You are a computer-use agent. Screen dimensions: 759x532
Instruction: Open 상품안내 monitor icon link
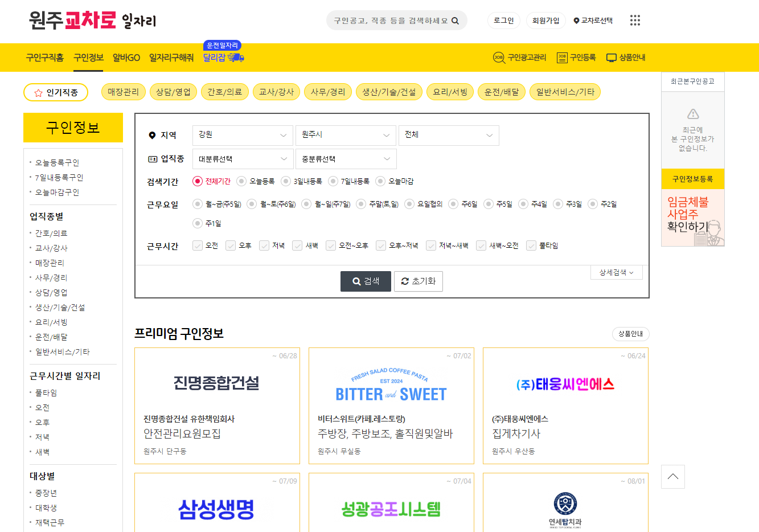(x=626, y=58)
